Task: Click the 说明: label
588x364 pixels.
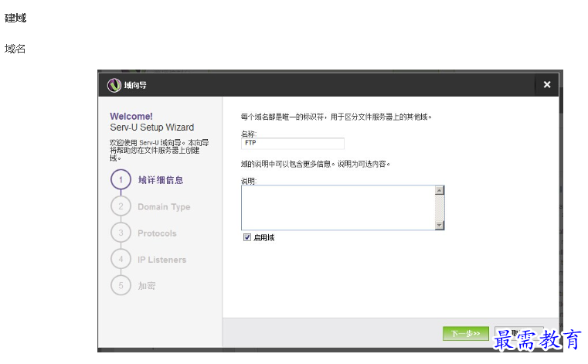Action: coord(249,182)
